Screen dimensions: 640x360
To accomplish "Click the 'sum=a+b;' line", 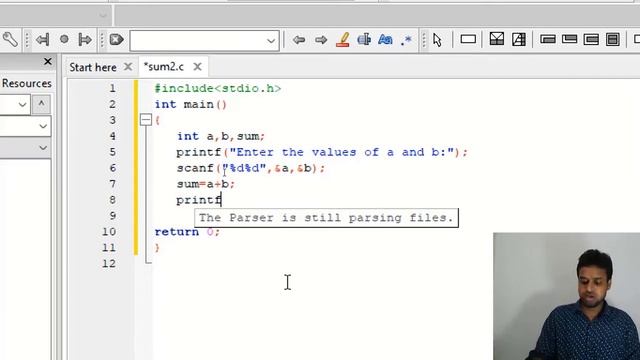I will pyautogui.click(x=206, y=184).
